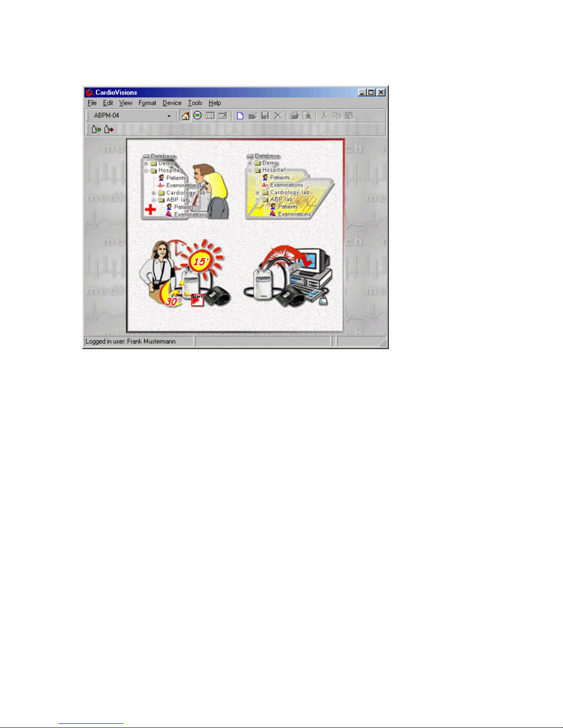The height and width of the screenshot is (728, 563).
Task: Click the Print Preview toolbar icon
Action: pyautogui.click(x=307, y=116)
